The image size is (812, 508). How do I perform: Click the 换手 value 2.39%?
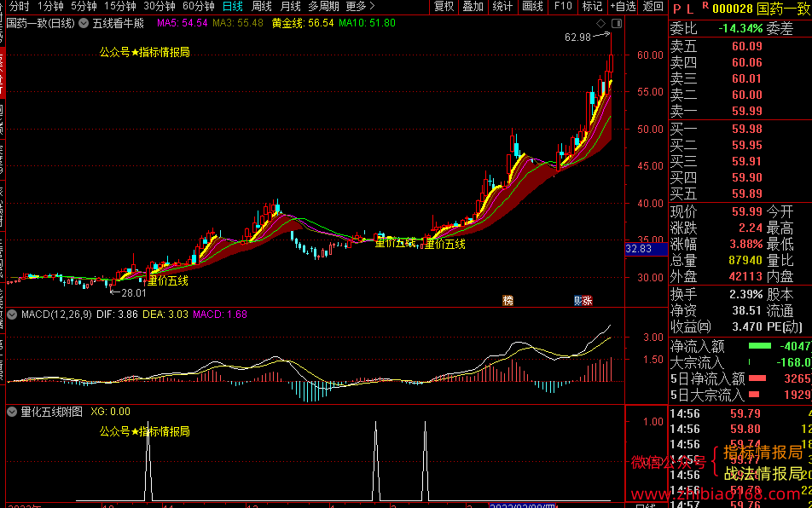coord(746,294)
